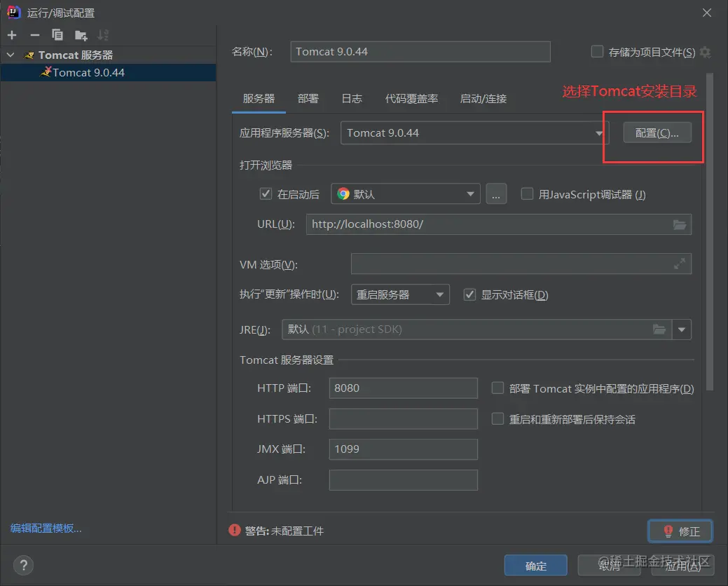Switch to the 启动/连接 tab
This screenshot has height=586, width=728.
click(483, 99)
